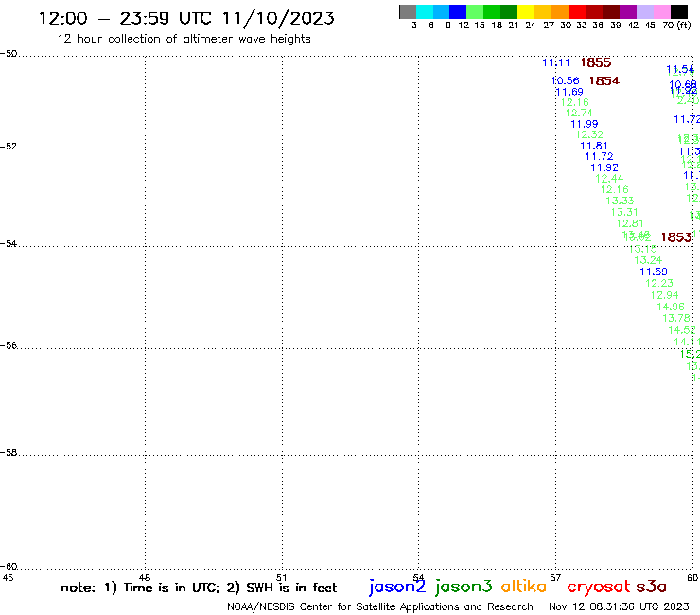Image resolution: width=700 pixels, height=615 pixels.
Task: Click the -60 latitude axis label
Action: pos(9,566)
